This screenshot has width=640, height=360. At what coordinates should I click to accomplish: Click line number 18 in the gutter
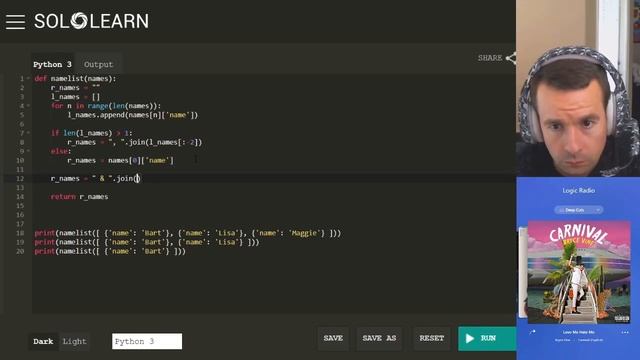(20, 233)
